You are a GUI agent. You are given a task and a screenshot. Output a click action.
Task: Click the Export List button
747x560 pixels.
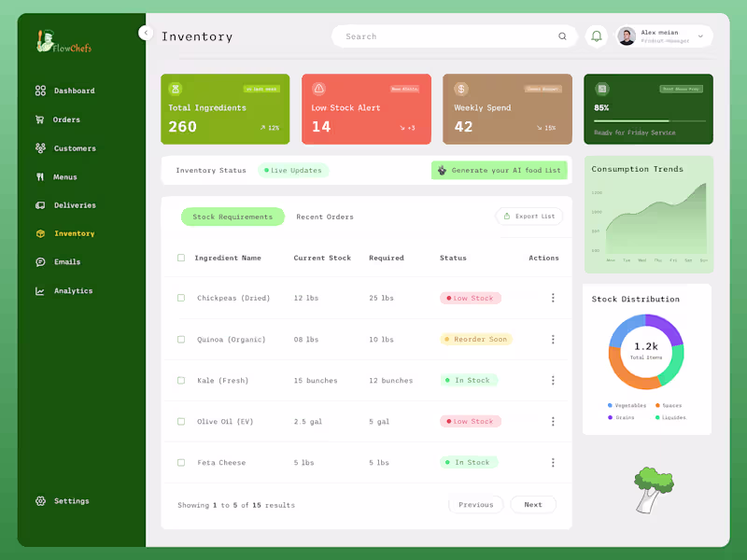click(529, 217)
